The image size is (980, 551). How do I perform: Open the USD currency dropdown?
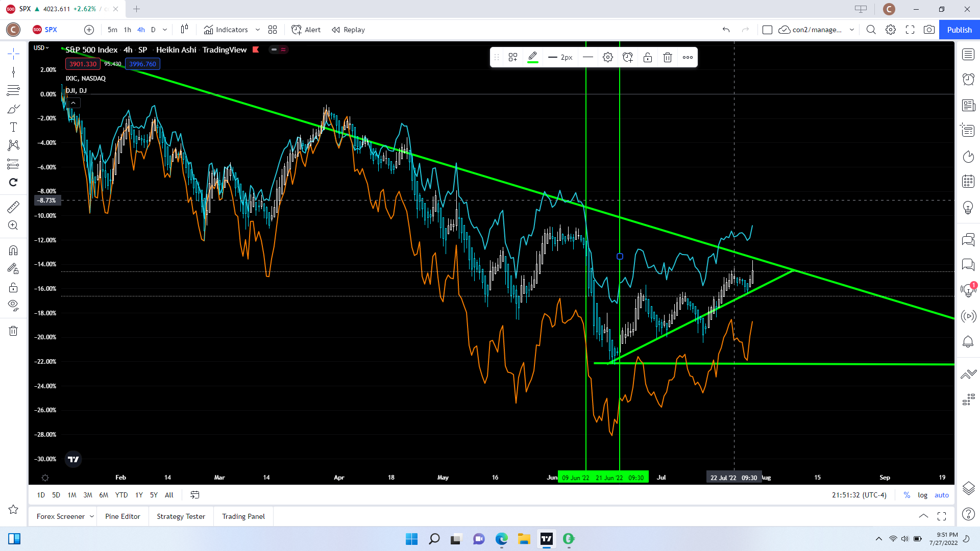click(x=41, y=48)
